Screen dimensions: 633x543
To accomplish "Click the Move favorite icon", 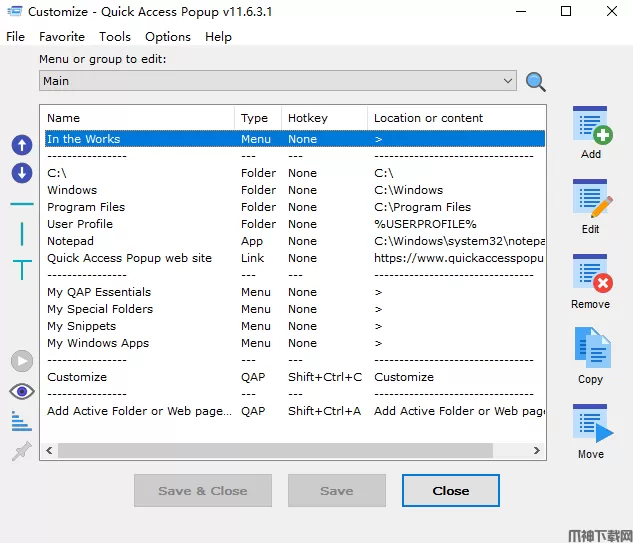I will pos(590,424).
